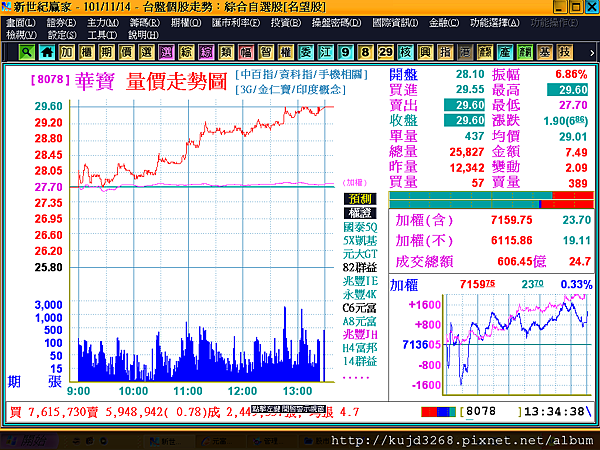Open the Windows 開始 start button
The image size is (600, 450).
(29, 441)
